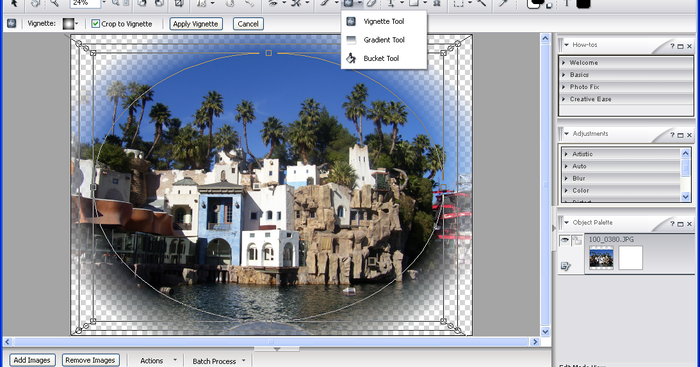Click the link objects icon in Object Palette
700x367 pixels.
point(577,240)
